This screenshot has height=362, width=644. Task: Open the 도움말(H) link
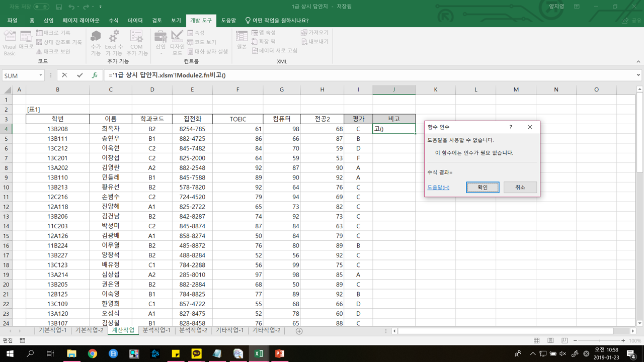[438, 188]
